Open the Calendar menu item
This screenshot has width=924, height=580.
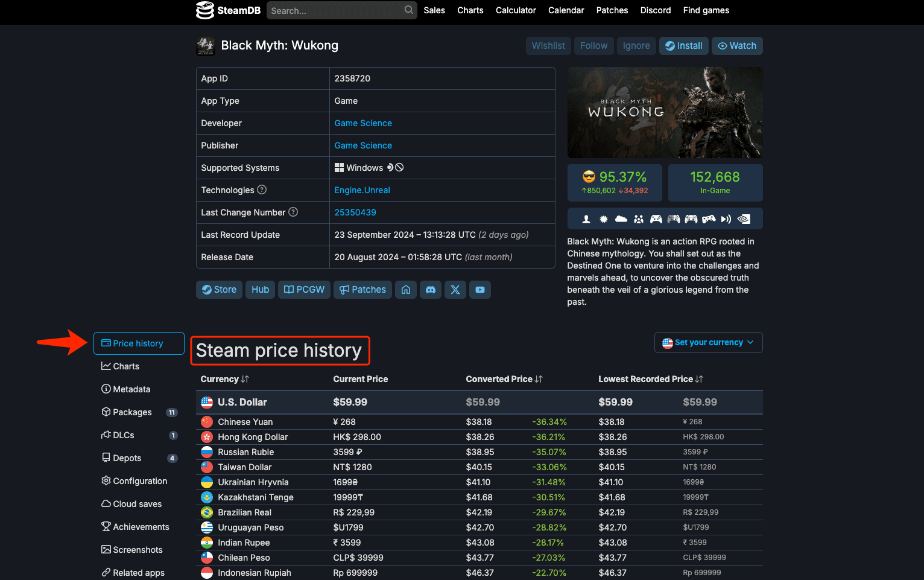(x=566, y=10)
